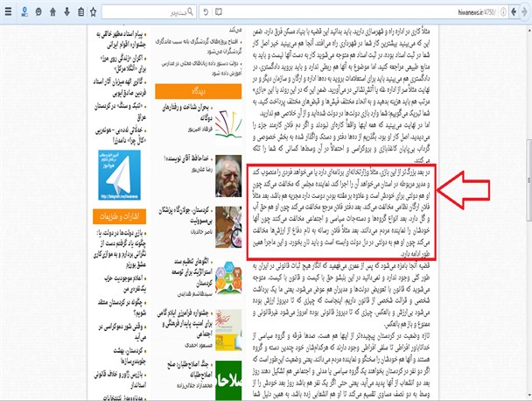The image size is (532, 401).
Task: Reload the current page
Action: 206,12
